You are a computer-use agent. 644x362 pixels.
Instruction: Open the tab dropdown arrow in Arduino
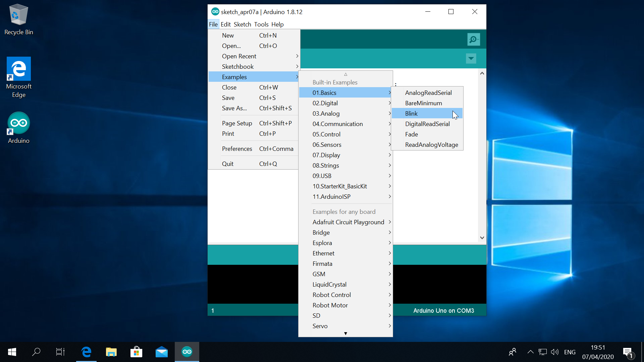(x=471, y=59)
